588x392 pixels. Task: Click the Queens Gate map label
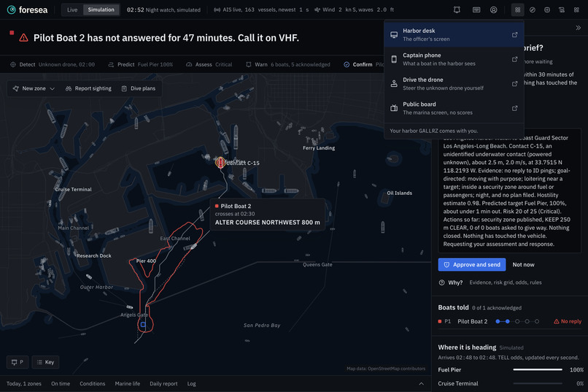[x=317, y=264]
